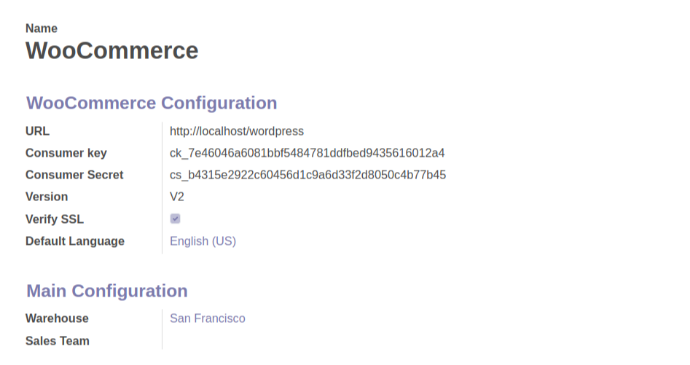Click the Warehouse field label
The width and height of the screenshot is (690, 365).
[57, 318]
